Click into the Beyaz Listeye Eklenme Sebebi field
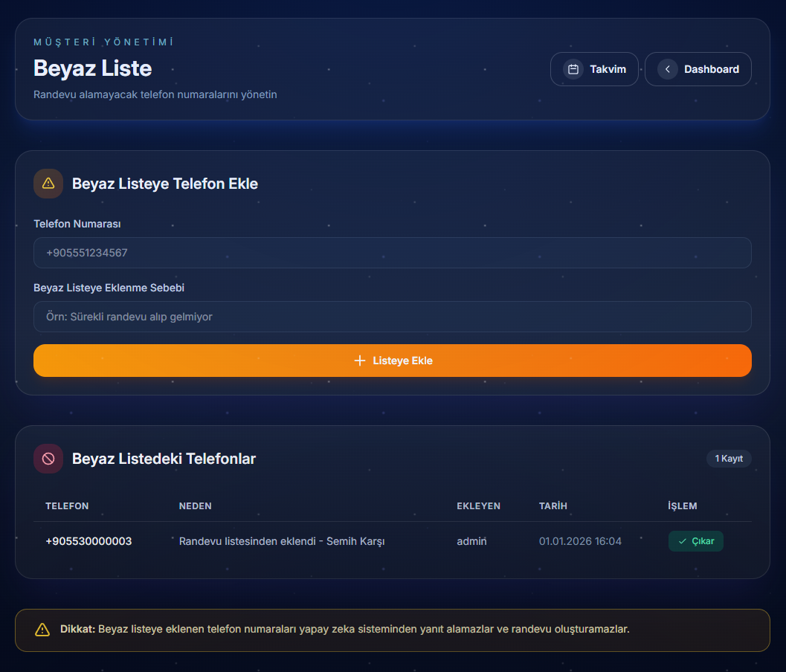This screenshot has width=786, height=672. point(392,317)
